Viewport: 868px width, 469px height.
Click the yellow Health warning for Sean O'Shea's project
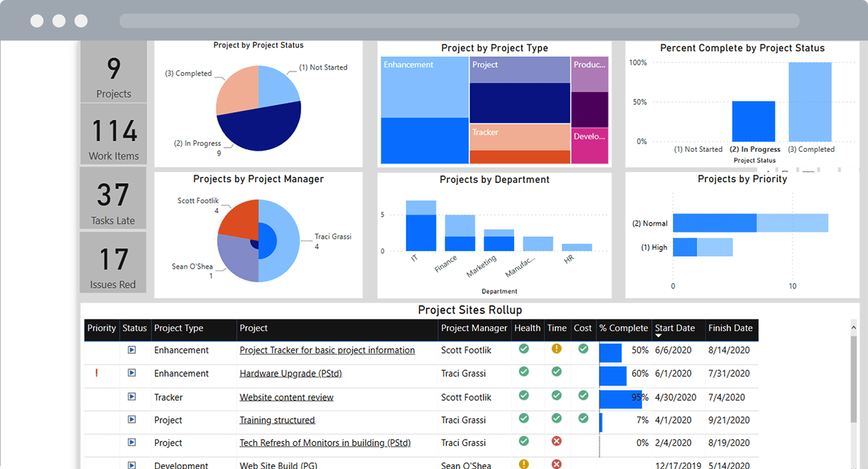pos(524,464)
